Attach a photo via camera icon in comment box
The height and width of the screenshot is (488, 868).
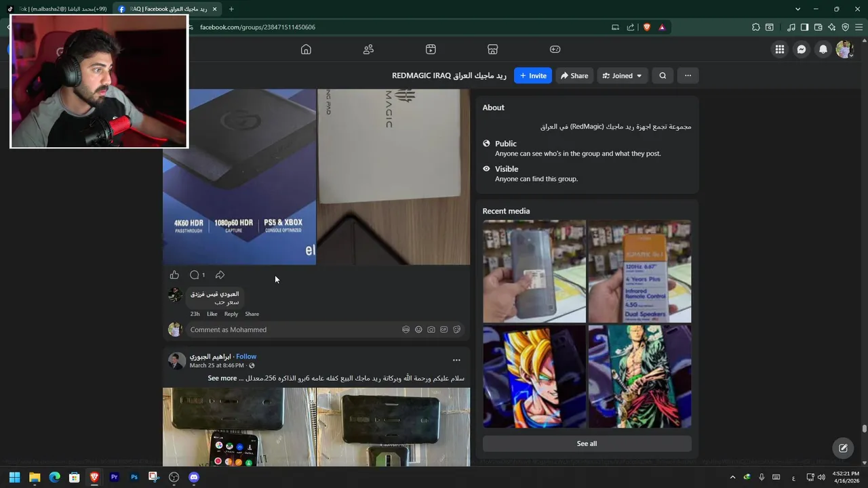[x=431, y=329]
